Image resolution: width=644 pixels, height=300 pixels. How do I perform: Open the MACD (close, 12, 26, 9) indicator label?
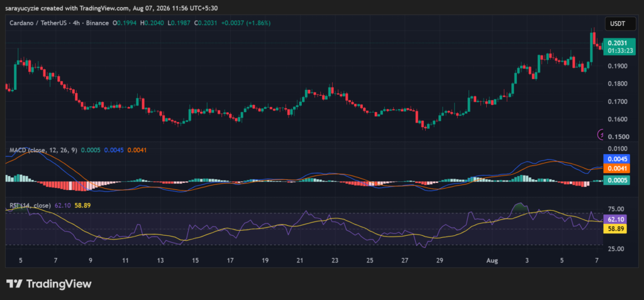[x=43, y=150]
